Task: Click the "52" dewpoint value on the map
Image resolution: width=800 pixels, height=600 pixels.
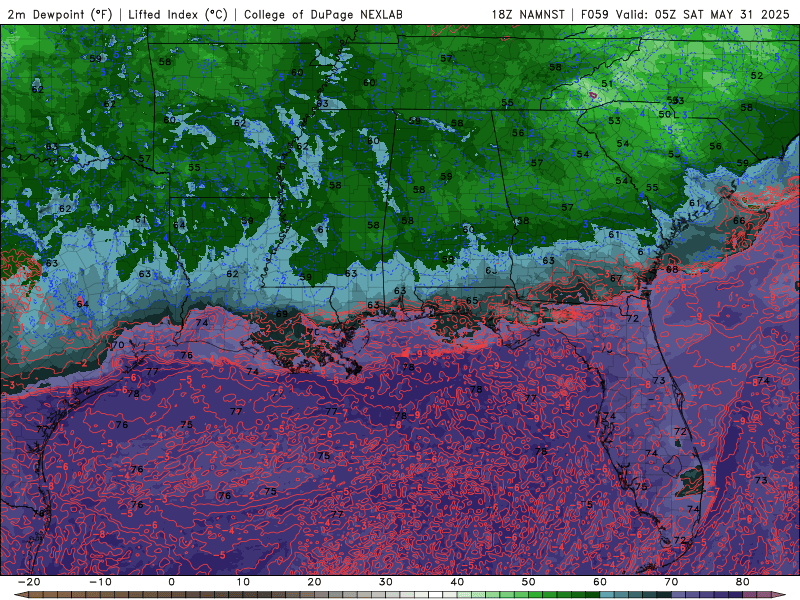Action: (757, 76)
